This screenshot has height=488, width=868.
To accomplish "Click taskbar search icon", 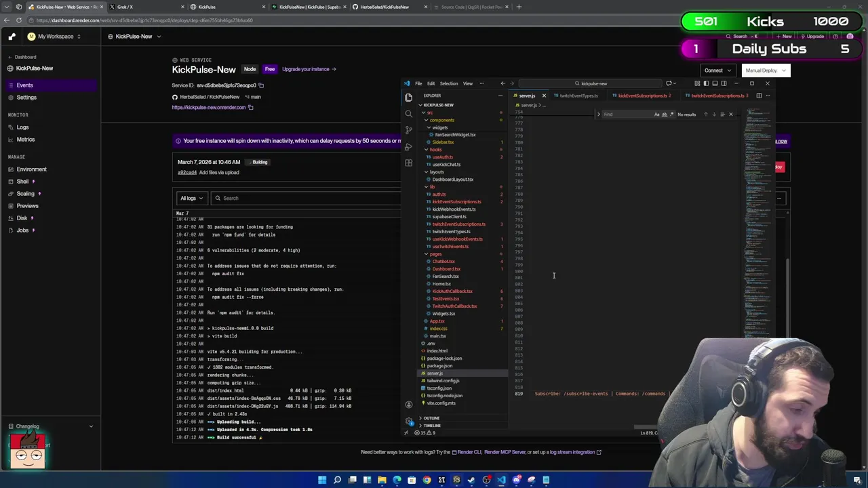I will click(337, 480).
